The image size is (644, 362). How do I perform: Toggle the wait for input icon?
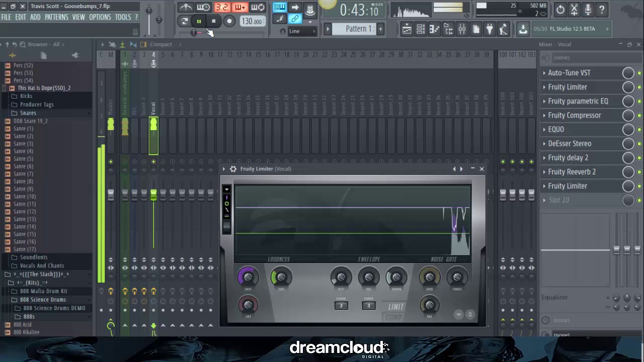[203, 7]
